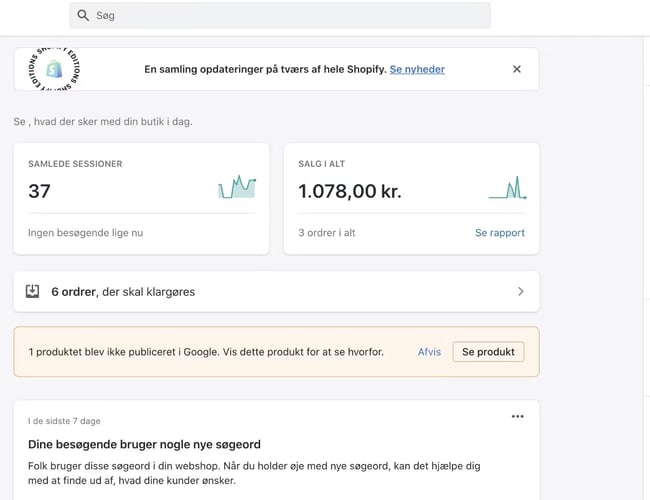Click 'Ingen besøgende lige nu' text
650x500 pixels.
coord(85,233)
